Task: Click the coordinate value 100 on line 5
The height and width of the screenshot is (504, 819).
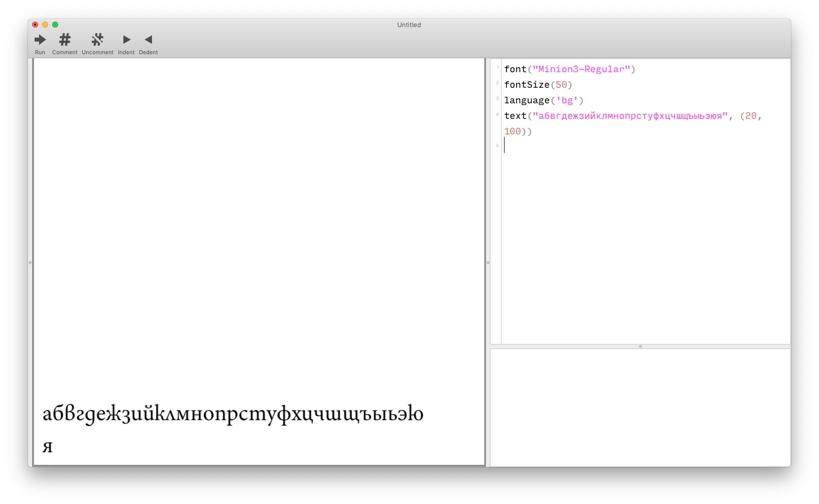Action: [512, 131]
